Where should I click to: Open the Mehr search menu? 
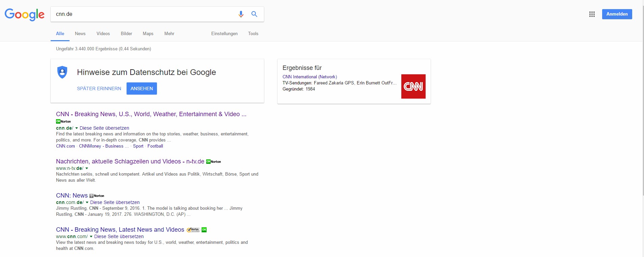(169, 34)
